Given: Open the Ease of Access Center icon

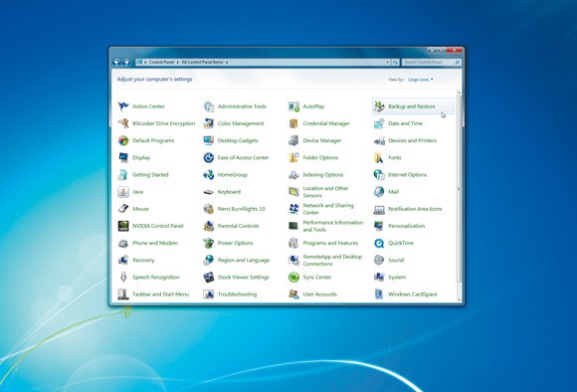Looking at the screenshot, I should [x=208, y=157].
